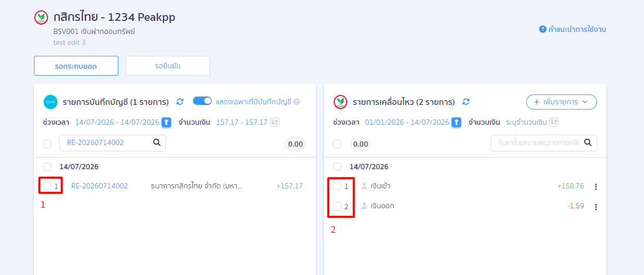Switch to รอกระทบยอด tab

coord(76,66)
